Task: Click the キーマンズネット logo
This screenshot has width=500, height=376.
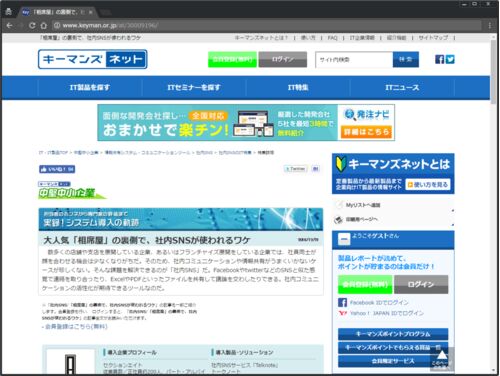Action: click(93, 59)
